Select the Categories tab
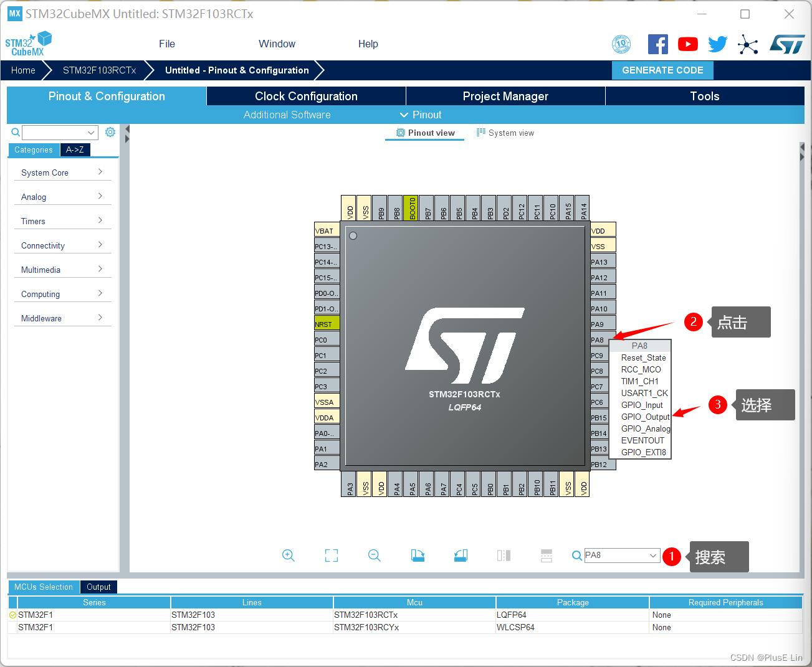 click(34, 149)
